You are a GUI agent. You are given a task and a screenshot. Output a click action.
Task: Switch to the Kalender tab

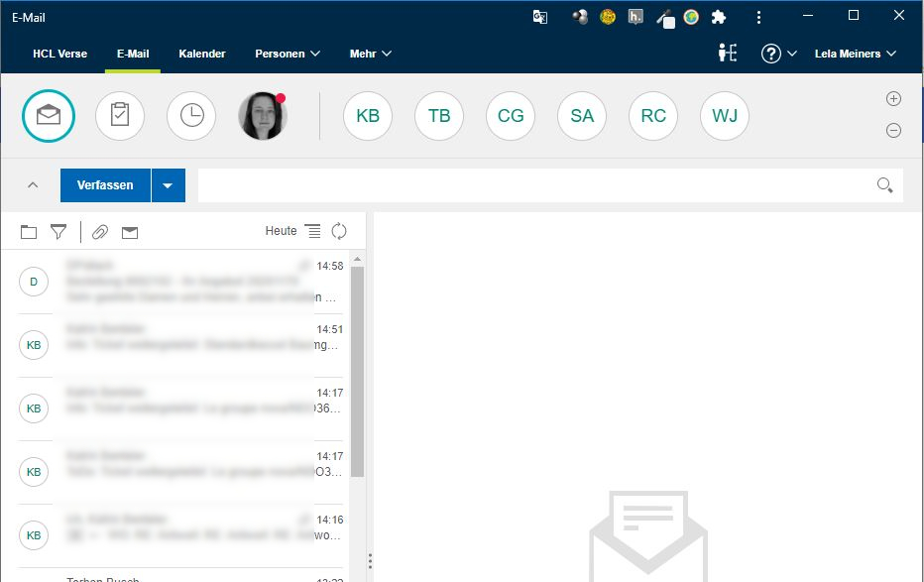click(x=202, y=54)
